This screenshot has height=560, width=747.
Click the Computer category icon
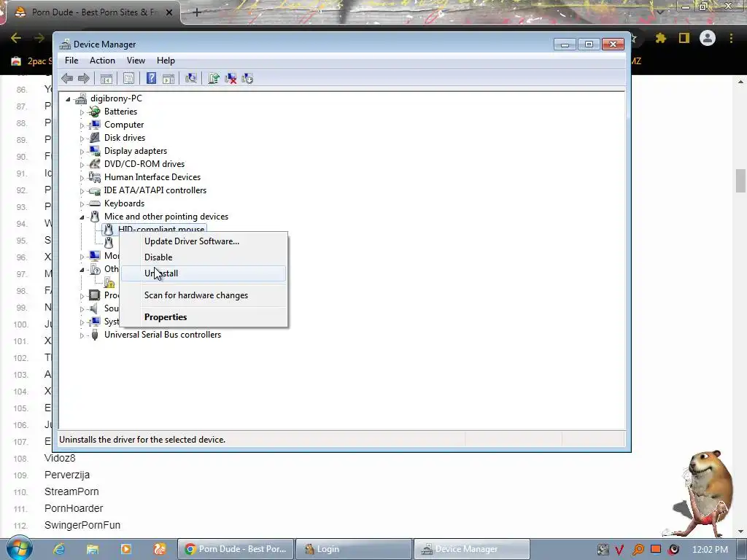coord(95,125)
